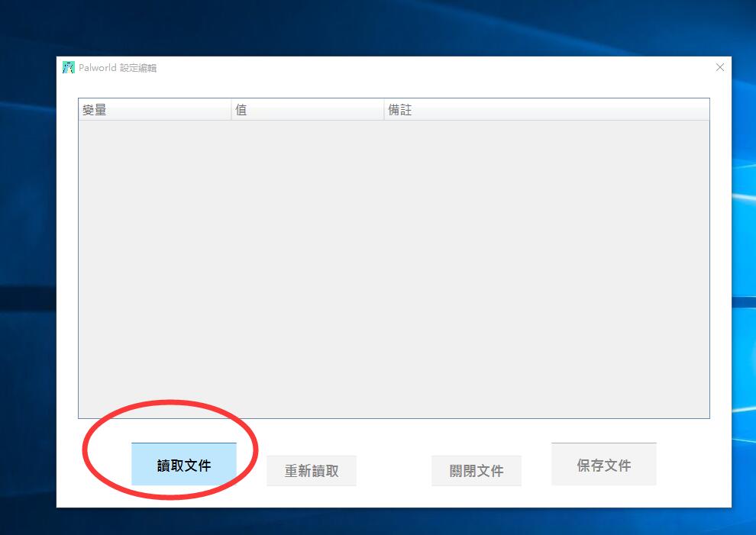756x535 pixels.
Task: Select the 值 column header
Action: pyautogui.click(x=308, y=110)
